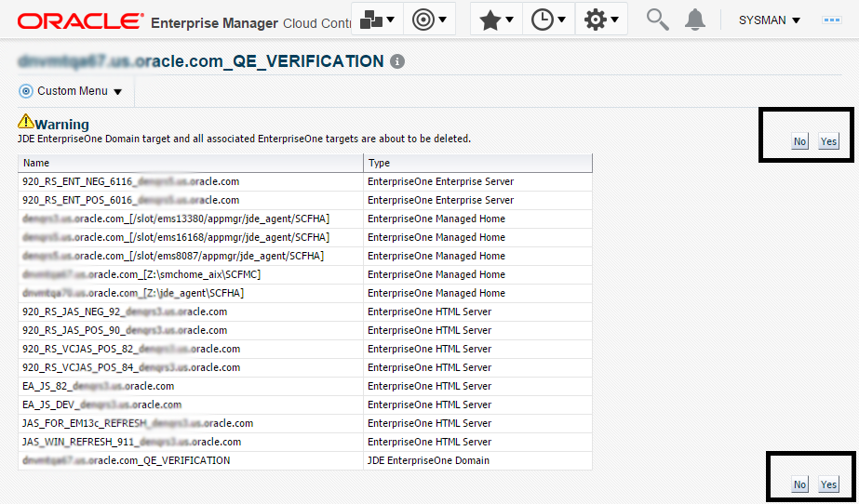Viewport: 859px width, 504px height.
Task: Open the History clock menu
Action: 549,20
